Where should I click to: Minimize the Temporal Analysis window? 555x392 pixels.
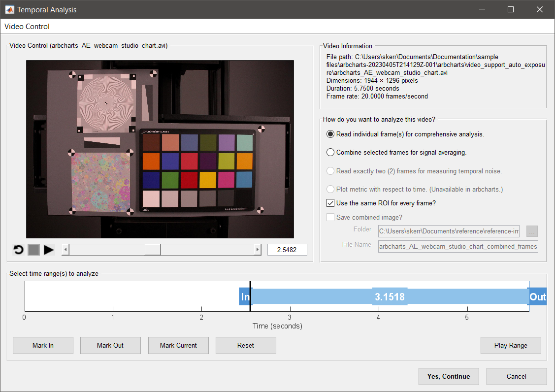tap(482, 9)
